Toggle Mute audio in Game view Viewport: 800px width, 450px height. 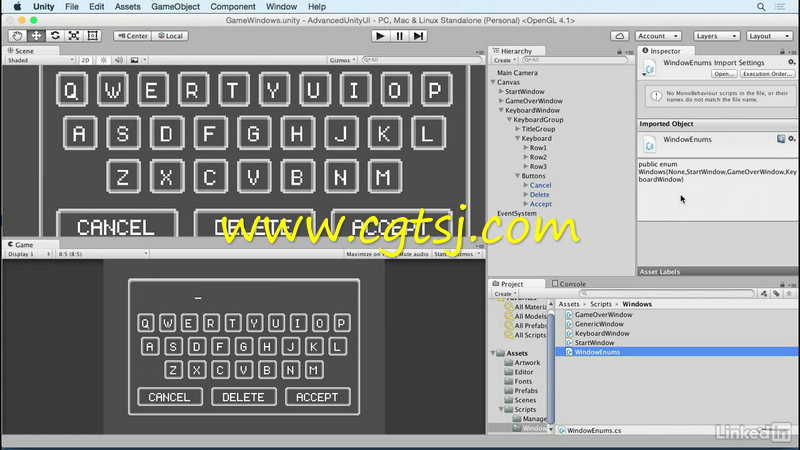point(414,254)
